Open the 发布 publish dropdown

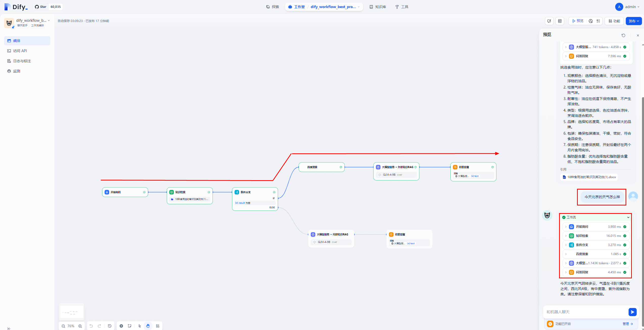634,21
